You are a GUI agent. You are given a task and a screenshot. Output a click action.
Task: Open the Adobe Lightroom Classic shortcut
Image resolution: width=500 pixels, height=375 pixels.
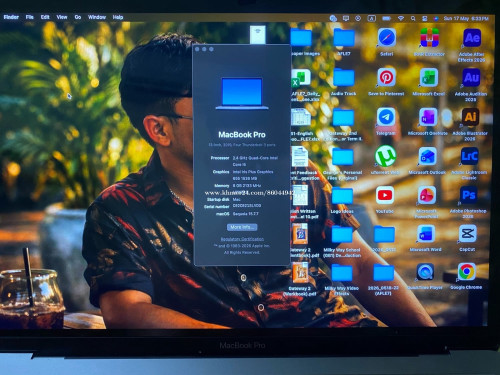[x=469, y=156]
